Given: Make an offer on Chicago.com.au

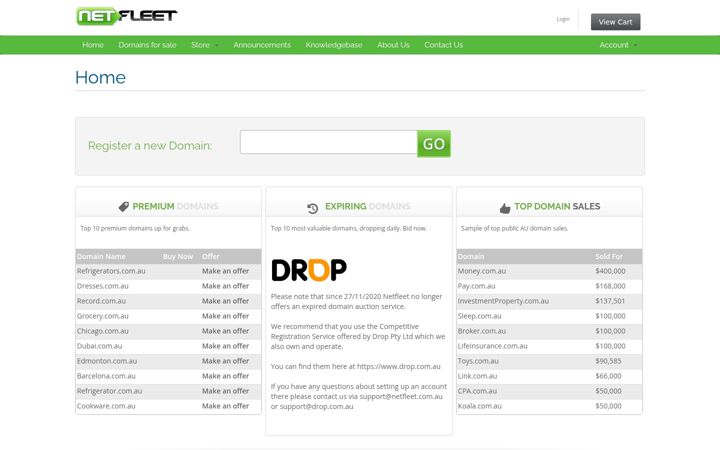Looking at the screenshot, I should [225, 331].
